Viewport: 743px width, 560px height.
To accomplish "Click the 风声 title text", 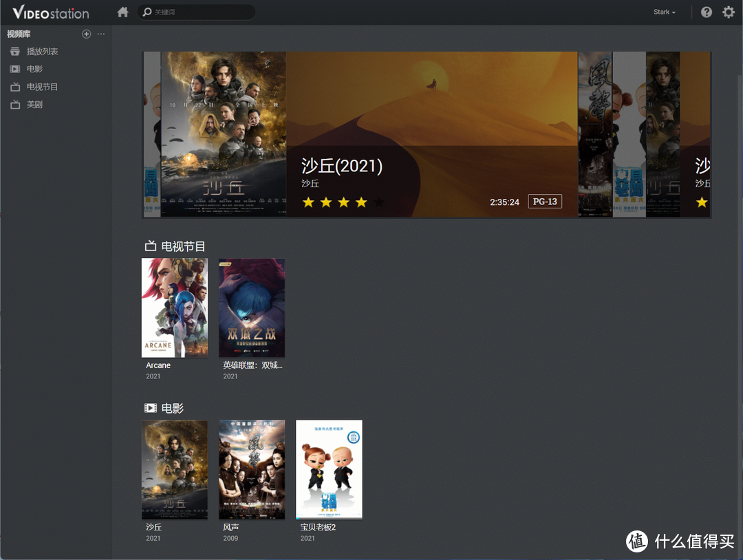I will pyautogui.click(x=230, y=527).
